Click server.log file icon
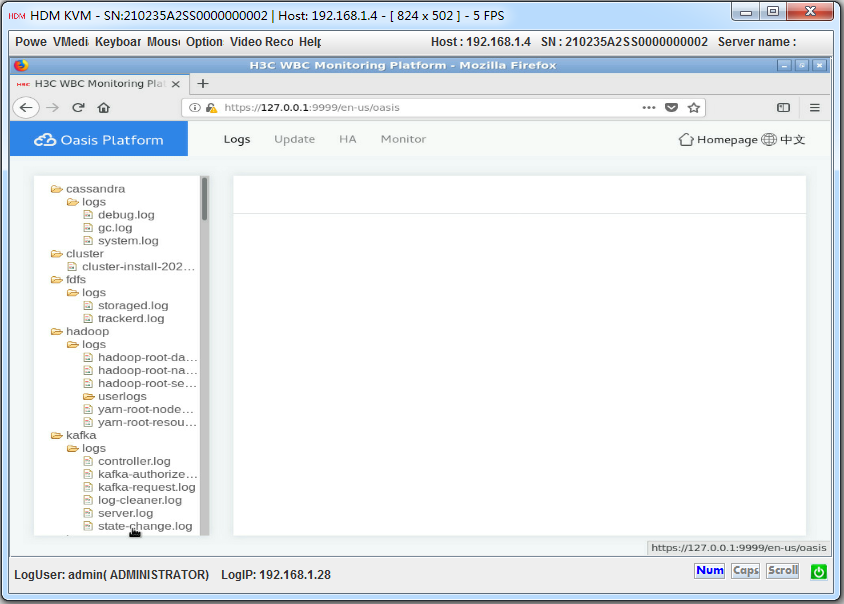Screen dimensions: 844x604 pyautogui.click(x=88, y=513)
